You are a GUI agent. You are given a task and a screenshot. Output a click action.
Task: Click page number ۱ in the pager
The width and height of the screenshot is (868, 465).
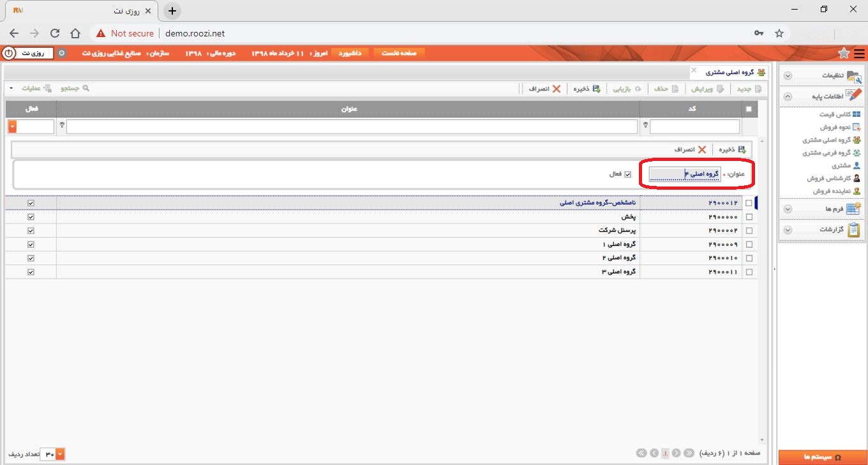[x=666, y=454]
